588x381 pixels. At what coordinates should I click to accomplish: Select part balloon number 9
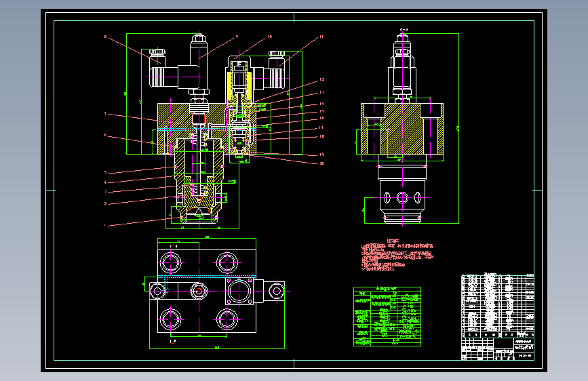[x=237, y=37]
